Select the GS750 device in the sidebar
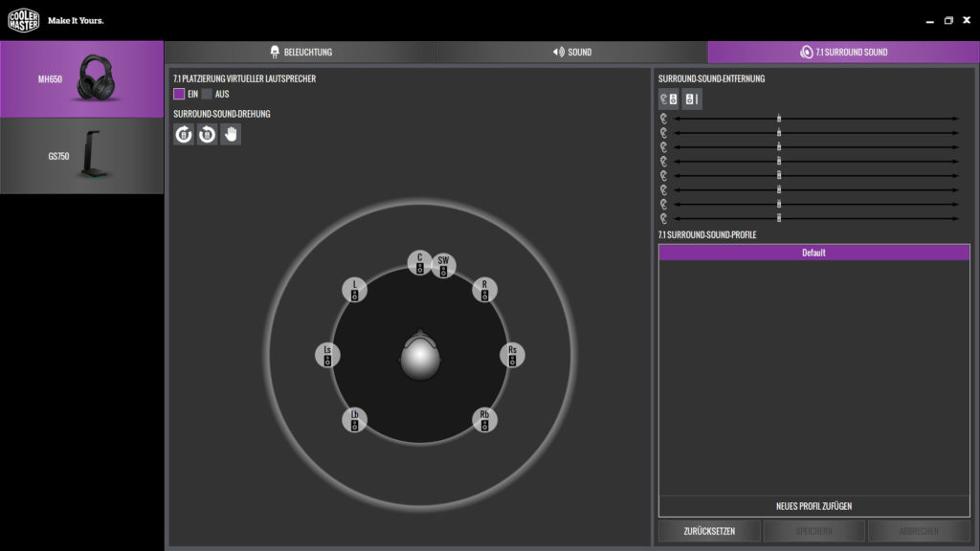Image resolution: width=980 pixels, height=551 pixels. 81,155
